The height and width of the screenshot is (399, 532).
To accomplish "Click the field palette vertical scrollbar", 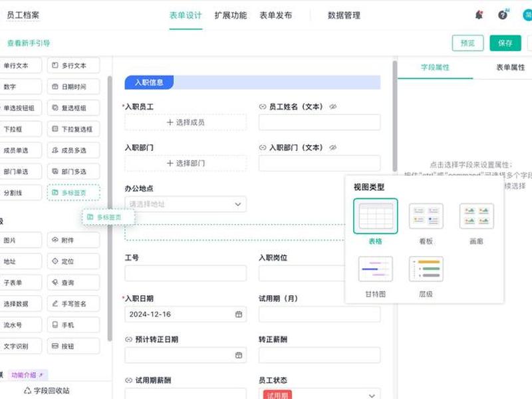I will (110, 208).
